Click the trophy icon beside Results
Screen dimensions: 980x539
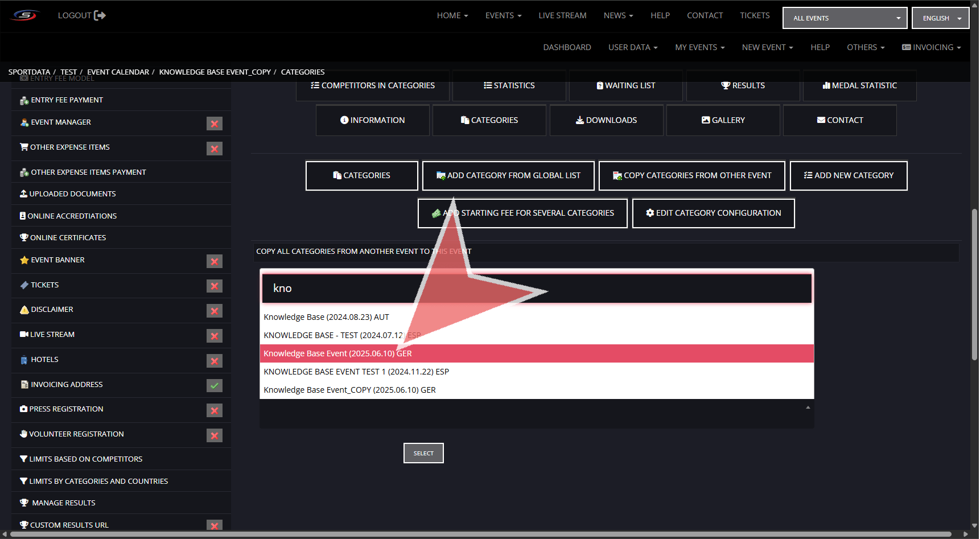(x=725, y=85)
